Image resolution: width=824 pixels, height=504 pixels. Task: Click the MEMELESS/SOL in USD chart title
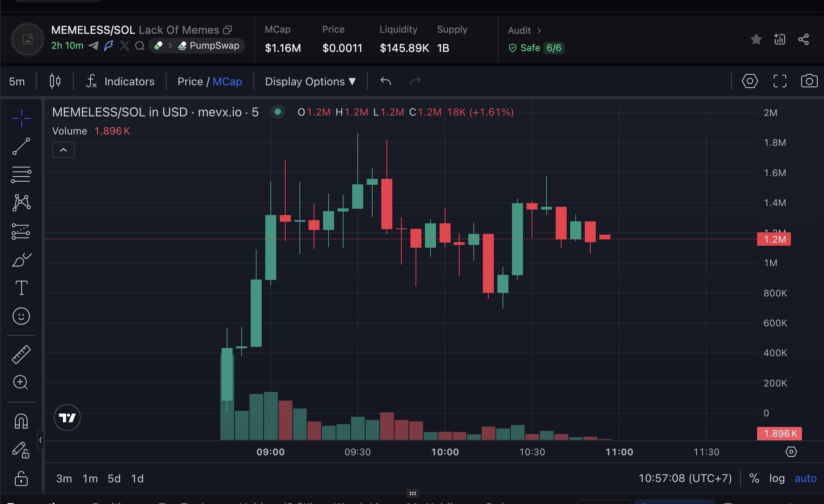155,112
